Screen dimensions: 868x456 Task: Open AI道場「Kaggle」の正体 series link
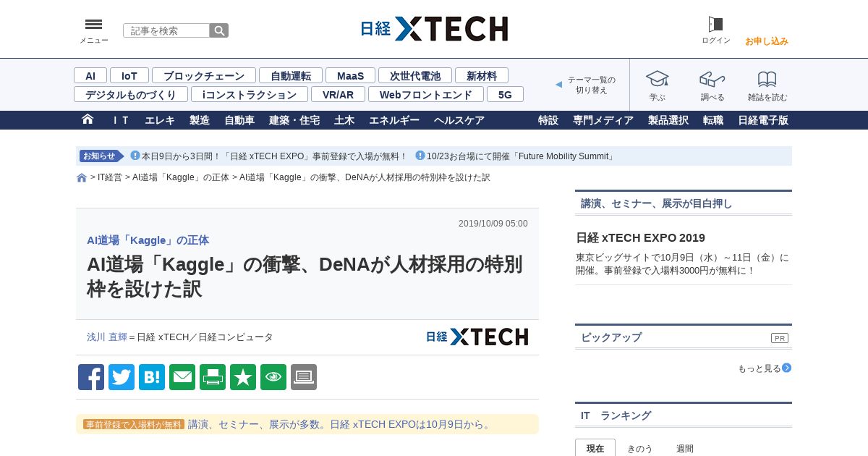pyautogui.click(x=148, y=240)
